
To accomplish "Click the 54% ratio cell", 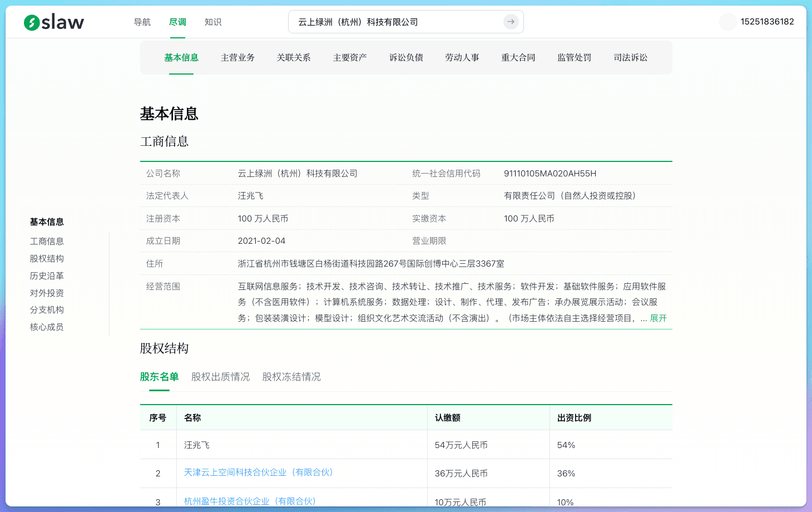I will tap(566, 445).
